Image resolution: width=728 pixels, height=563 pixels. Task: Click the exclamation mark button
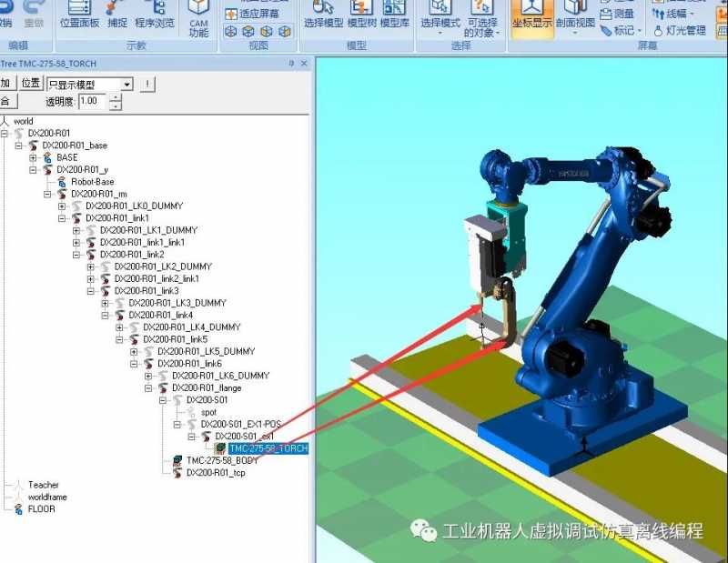pos(147,85)
